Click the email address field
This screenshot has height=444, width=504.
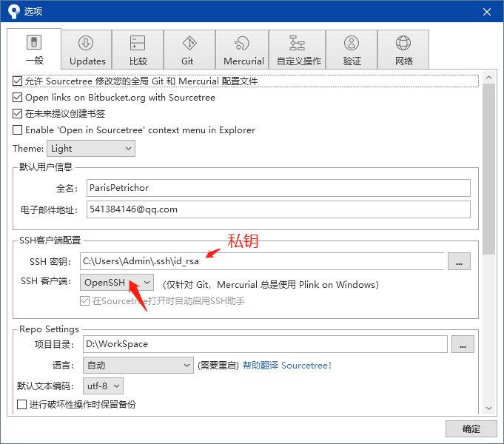[x=278, y=209]
